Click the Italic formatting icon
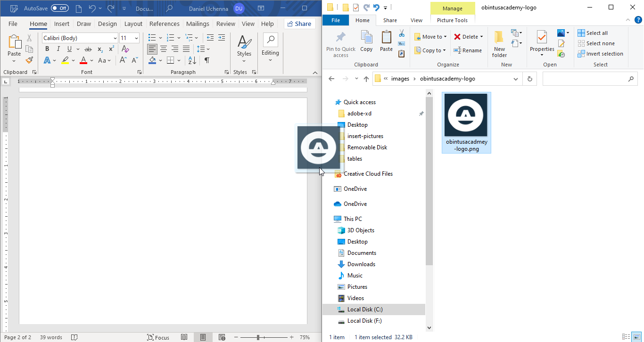This screenshot has width=644, height=342. pyautogui.click(x=58, y=49)
